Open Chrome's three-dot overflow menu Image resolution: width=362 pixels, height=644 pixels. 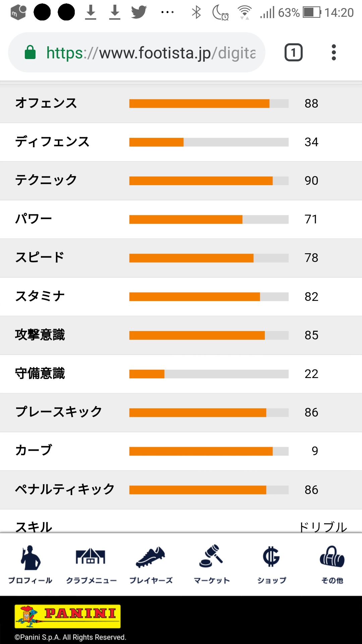(x=334, y=53)
